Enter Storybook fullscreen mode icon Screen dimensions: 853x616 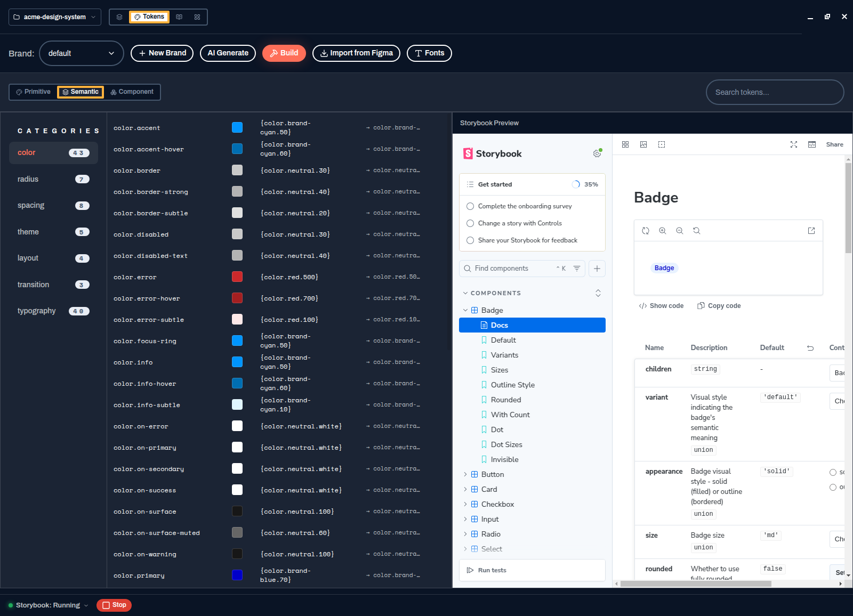coord(794,144)
